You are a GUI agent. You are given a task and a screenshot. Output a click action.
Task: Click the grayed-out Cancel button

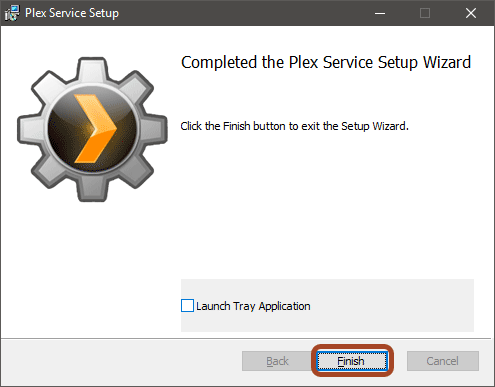[443, 361]
